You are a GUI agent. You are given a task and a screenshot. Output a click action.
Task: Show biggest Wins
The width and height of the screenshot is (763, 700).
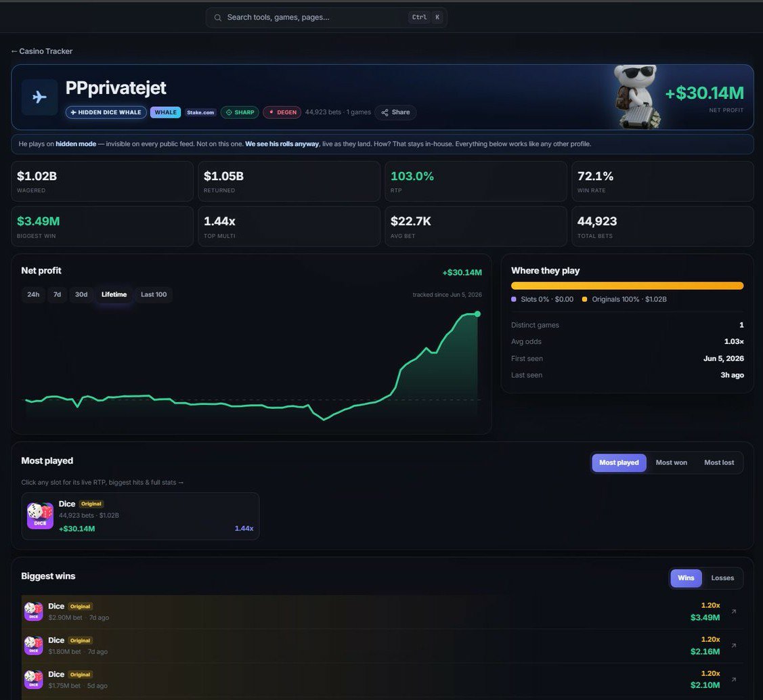pyautogui.click(x=686, y=578)
